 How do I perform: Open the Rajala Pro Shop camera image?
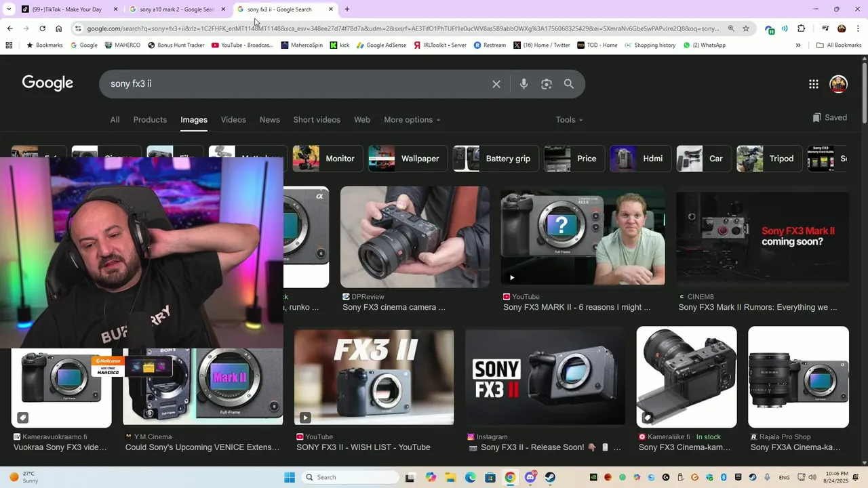(798, 377)
